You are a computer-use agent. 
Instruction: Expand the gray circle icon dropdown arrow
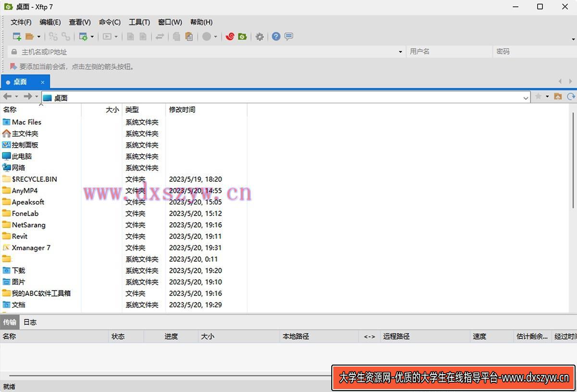pyautogui.click(x=215, y=37)
